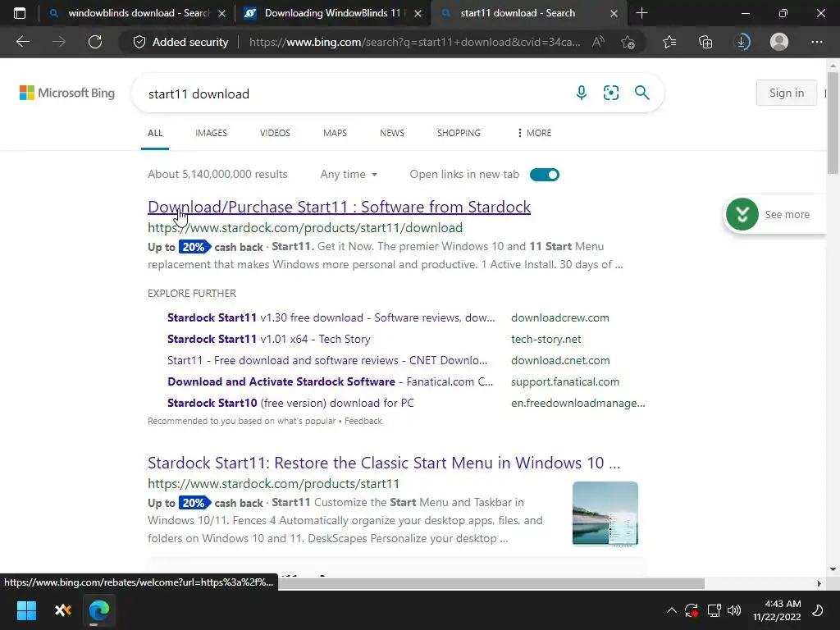Open Stardock Start11 v1.30 free download link
Viewport: 840px width, 630px height.
[x=331, y=317]
